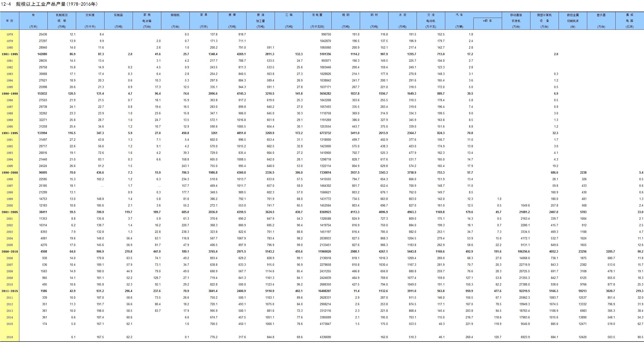Click the '原油加工量' column header
Image resolution: width=644 pixels, height=349 pixels.
261,21
